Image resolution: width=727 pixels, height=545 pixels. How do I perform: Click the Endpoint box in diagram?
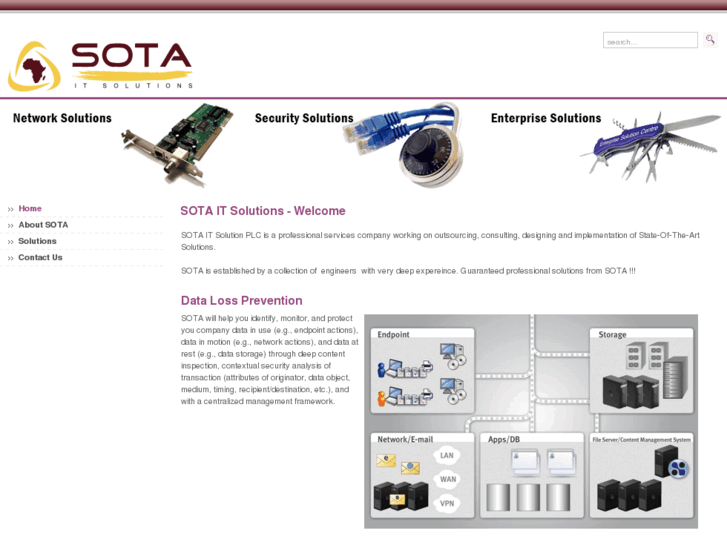coord(422,371)
